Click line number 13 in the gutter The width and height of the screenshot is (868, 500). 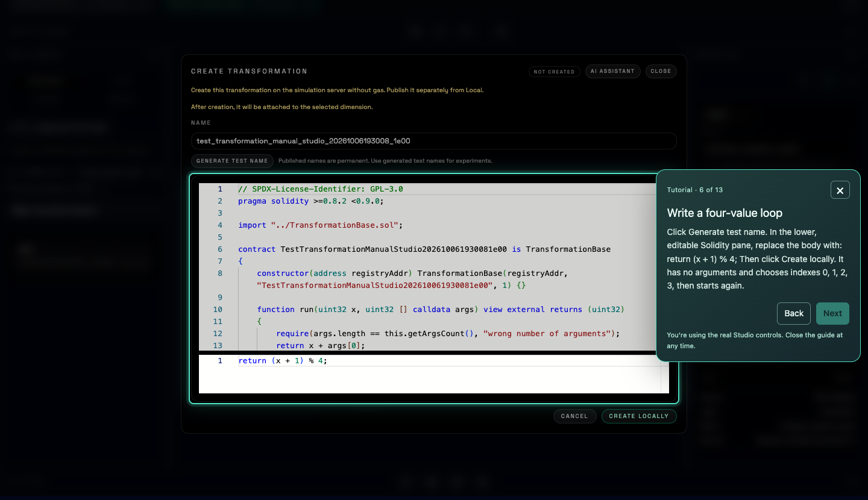coord(218,346)
